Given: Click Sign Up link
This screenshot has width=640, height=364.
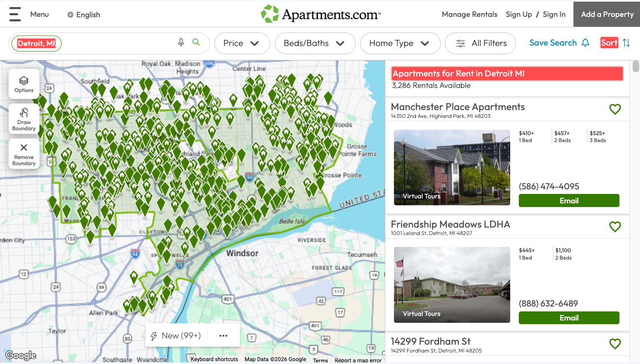Looking at the screenshot, I should [519, 14].
